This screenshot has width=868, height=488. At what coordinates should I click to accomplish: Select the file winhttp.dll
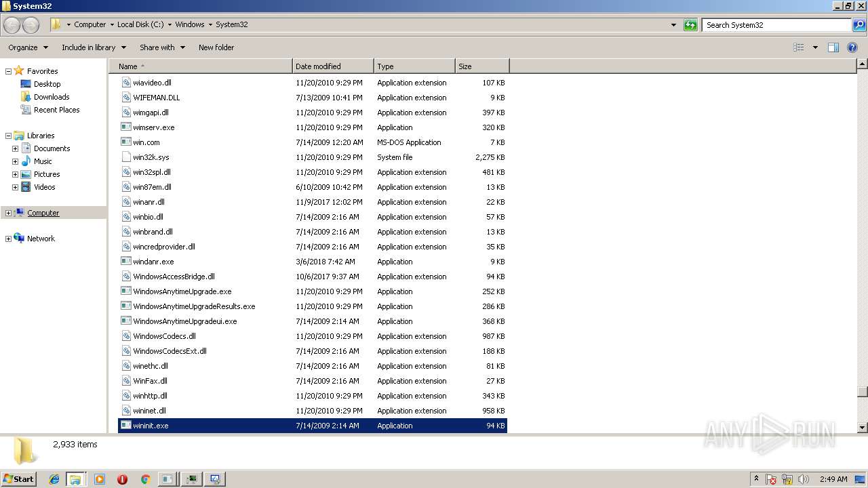(x=313, y=396)
